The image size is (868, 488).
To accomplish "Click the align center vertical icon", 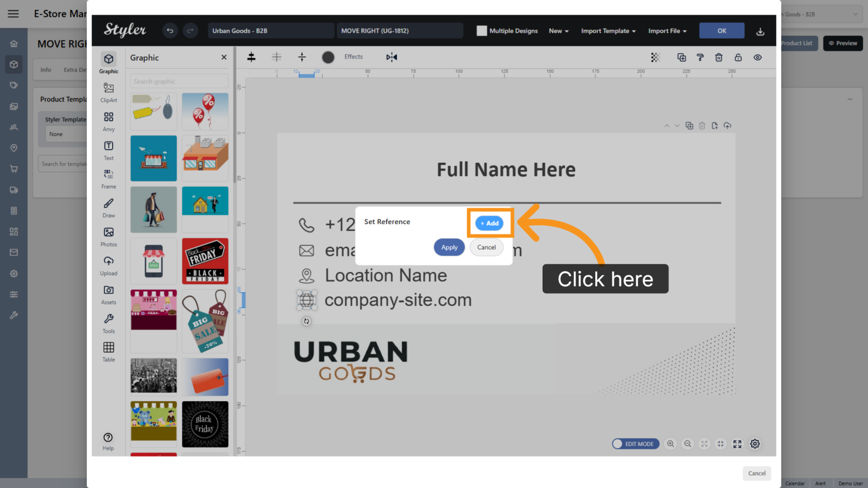I will 302,57.
